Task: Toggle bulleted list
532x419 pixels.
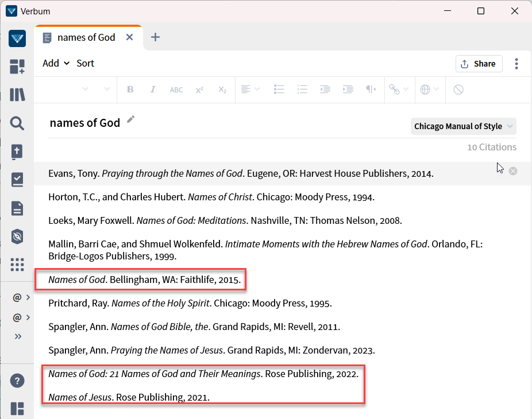Action: [279, 90]
